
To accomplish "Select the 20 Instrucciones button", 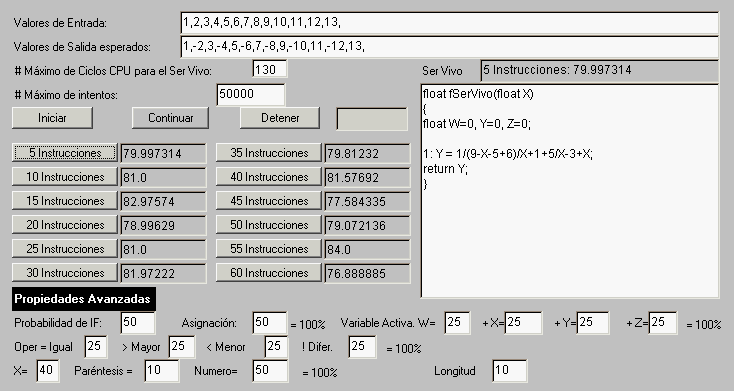I will coord(65,225).
